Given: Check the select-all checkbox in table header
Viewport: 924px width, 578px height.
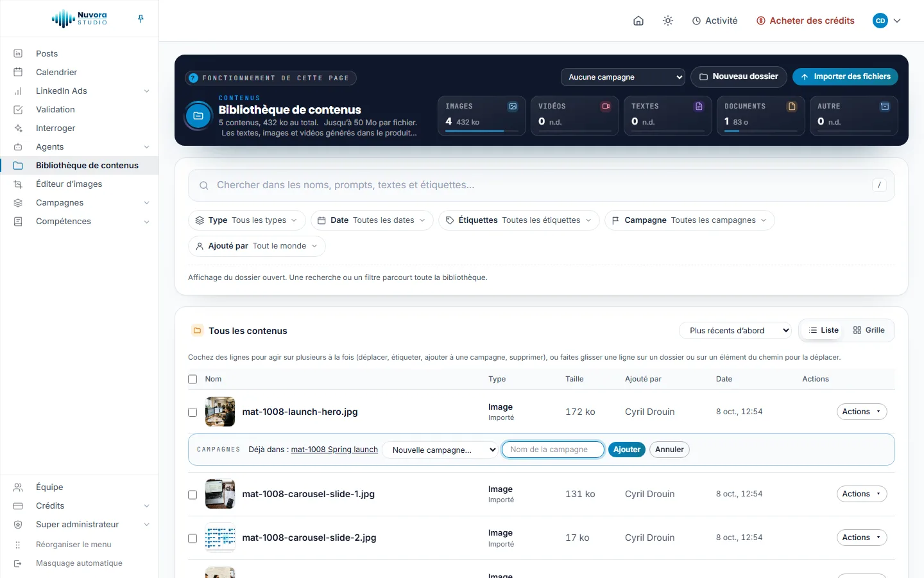Looking at the screenshot, I should (x=193, y=379).
